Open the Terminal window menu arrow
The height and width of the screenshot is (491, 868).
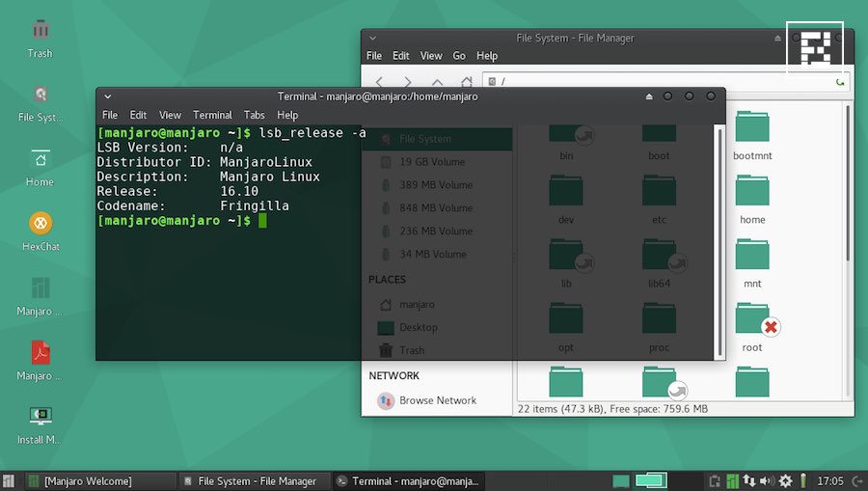107,96
